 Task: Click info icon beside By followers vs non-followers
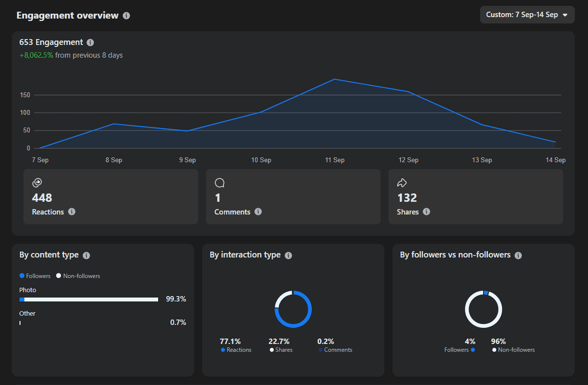pos(518,256)
